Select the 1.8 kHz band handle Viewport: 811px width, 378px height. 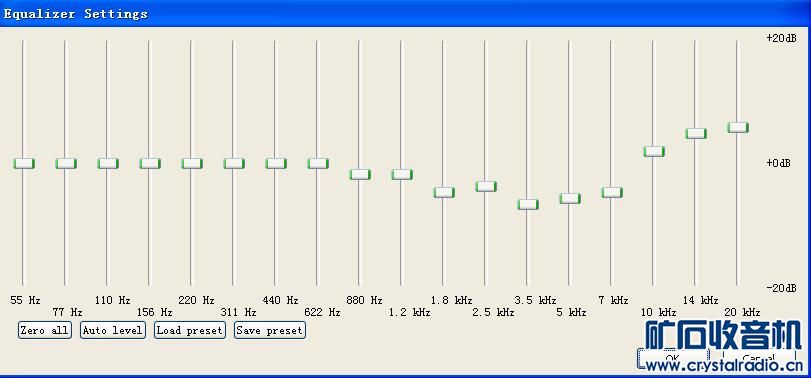click(x=444, y=192)
